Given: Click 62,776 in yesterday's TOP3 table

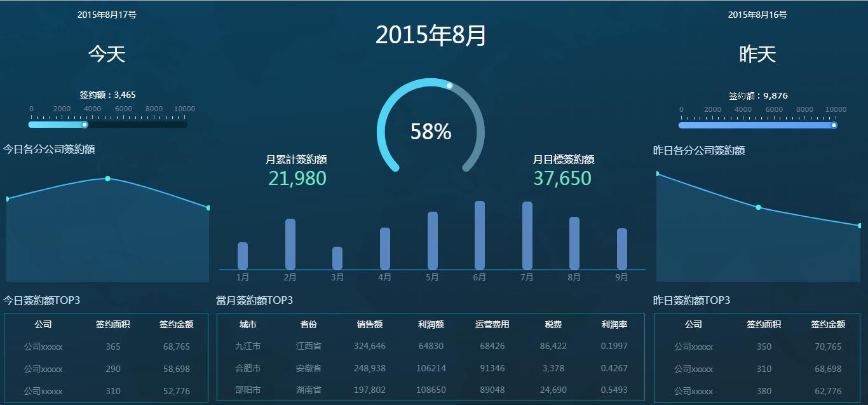Looking at the screenshot, I should (828, 391).
